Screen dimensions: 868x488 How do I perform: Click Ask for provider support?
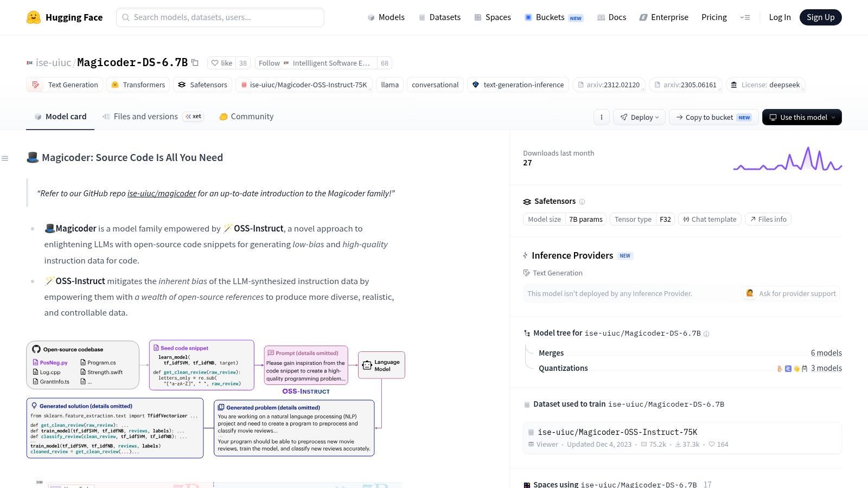pyautogui.click(x=791, y=293)
